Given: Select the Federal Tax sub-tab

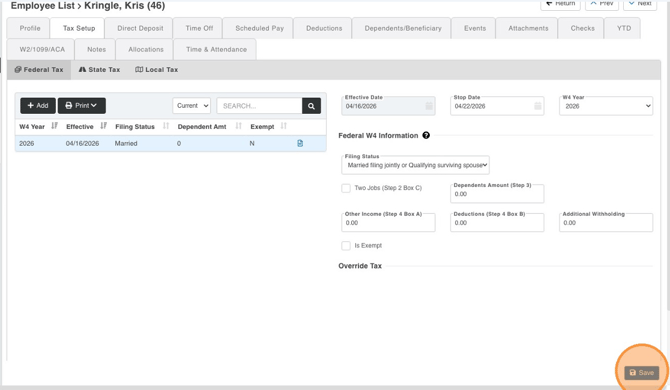Looking at the screenshot, I should 39,70.
